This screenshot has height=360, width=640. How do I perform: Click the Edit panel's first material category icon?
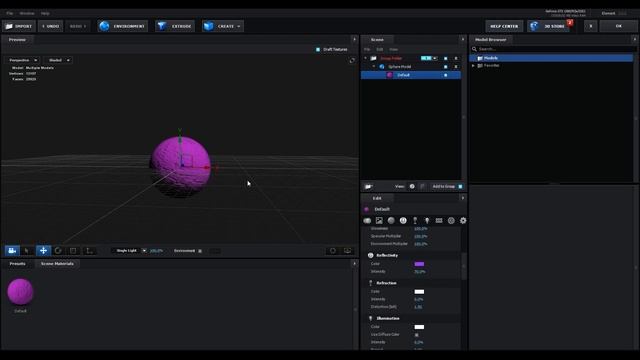[367, 220]
